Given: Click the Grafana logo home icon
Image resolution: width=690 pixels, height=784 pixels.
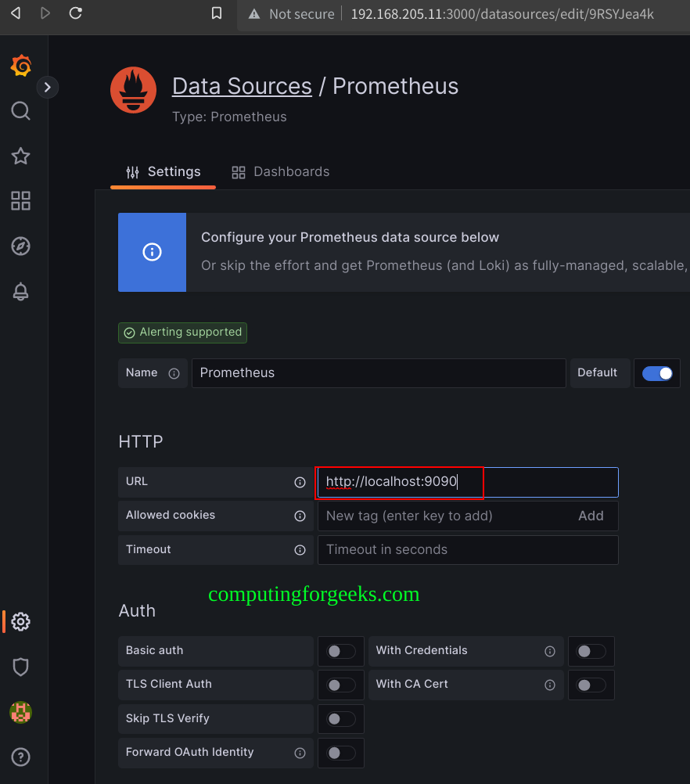Looking at the screenshot, I should [x=21, y=66].
